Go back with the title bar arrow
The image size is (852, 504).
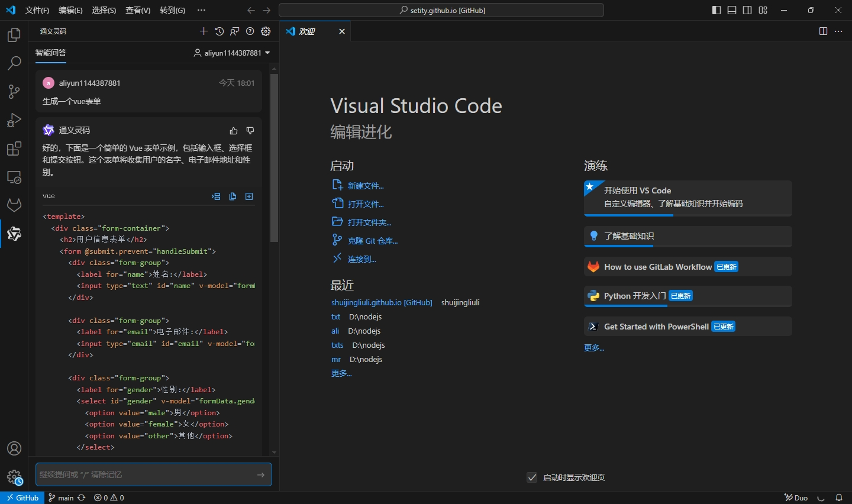[251, 10]
